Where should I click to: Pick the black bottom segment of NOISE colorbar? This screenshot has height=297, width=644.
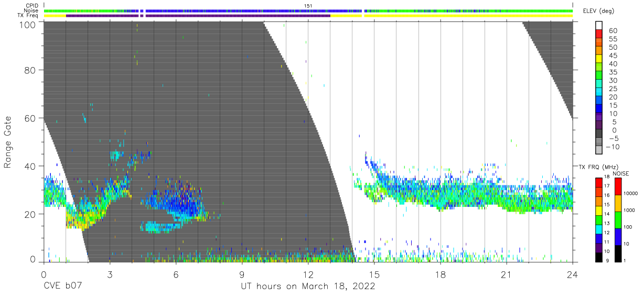coord(619,253)
